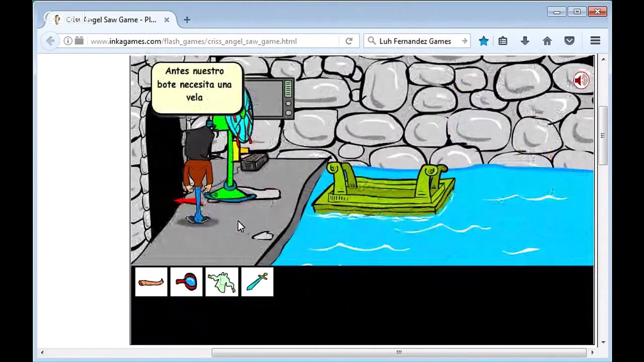Open the Firefox hamburger menu
Image resolution: width=644 pixels, height=362 pixels.
click(595, 41)
